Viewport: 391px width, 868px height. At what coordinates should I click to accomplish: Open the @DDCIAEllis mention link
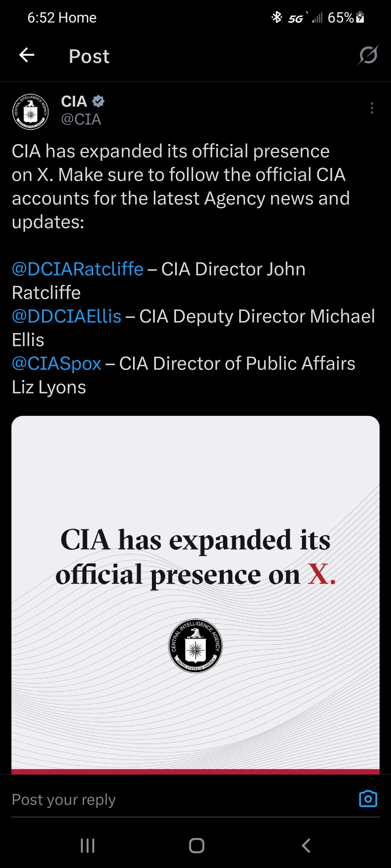tap(67, 316)
